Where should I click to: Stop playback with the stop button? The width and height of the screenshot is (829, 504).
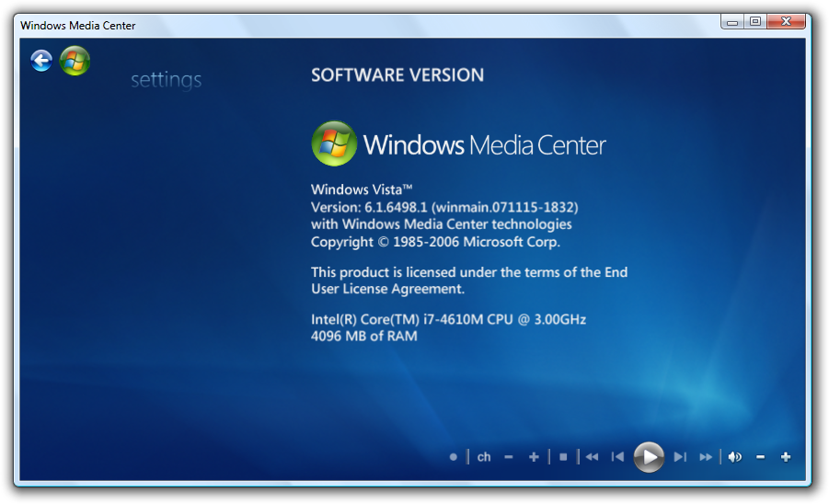[563, 457]
